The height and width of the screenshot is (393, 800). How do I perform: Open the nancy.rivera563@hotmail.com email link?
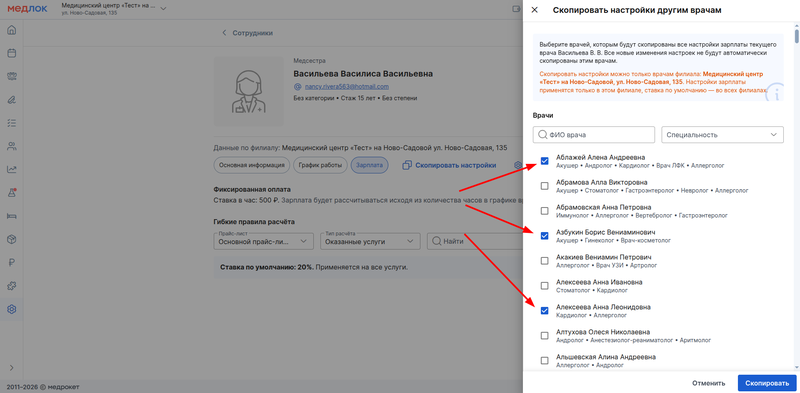point(347,87)
